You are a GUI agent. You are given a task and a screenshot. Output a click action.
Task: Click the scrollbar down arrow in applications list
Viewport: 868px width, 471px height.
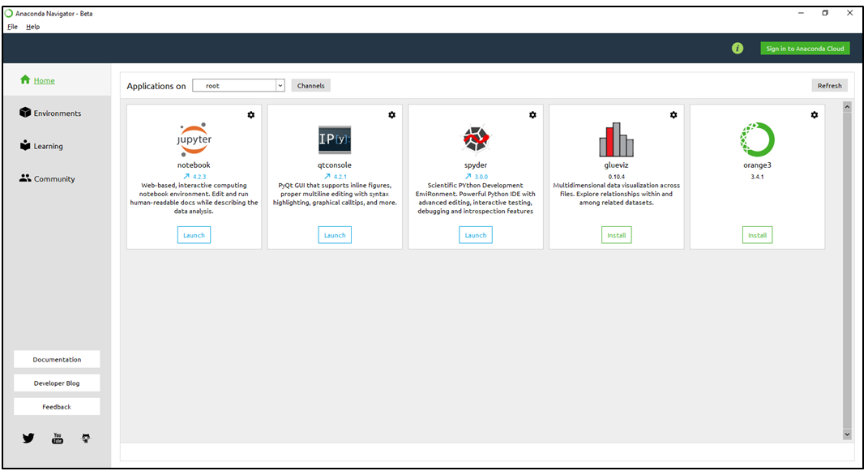848,435
